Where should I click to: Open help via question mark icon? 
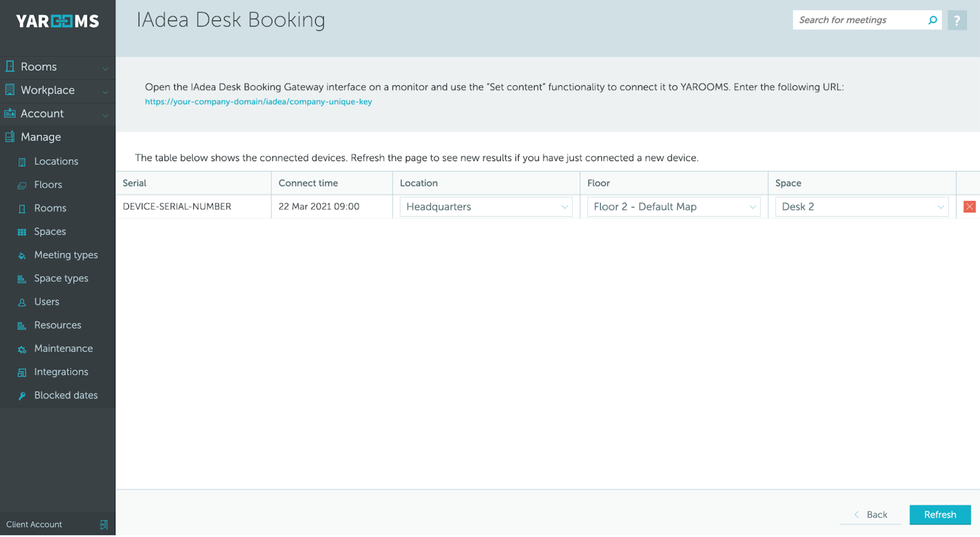click(957, 20)
